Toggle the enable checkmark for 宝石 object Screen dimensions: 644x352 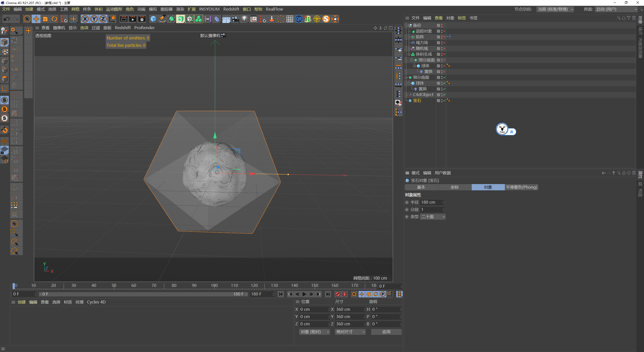(x=444, y=101)
